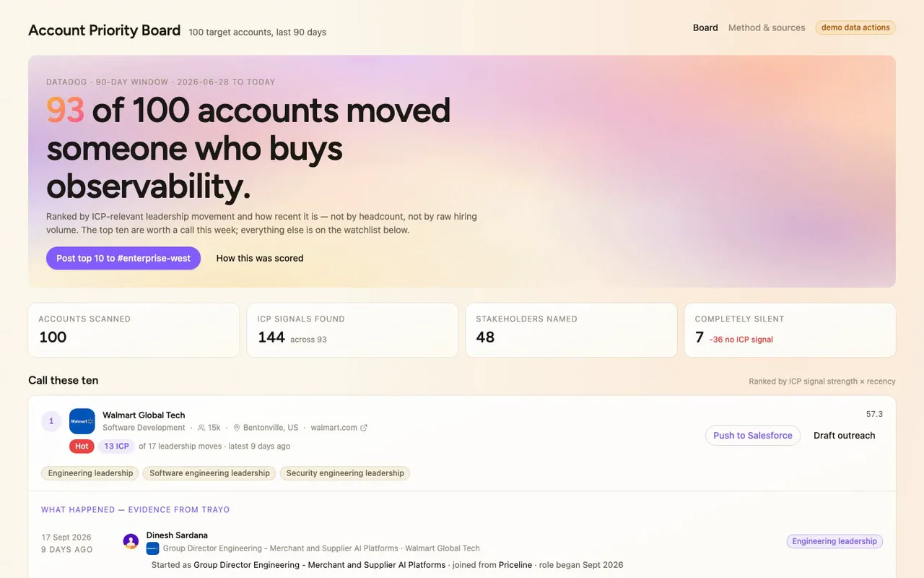The height and width of the screenshot is (578, 924).
Task: Click Draft outreach button
Action: coord(844,435)
